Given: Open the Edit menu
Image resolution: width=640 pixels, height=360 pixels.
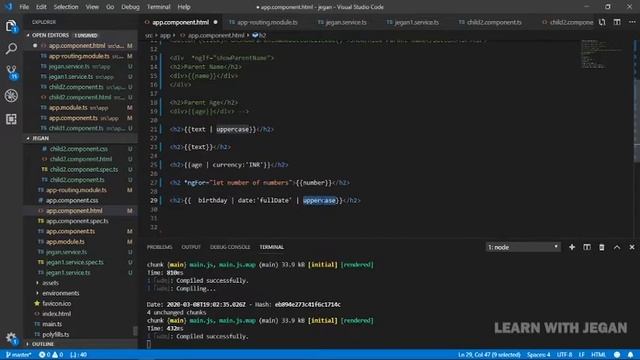Looking at the screenshot, I should point(41,7).
